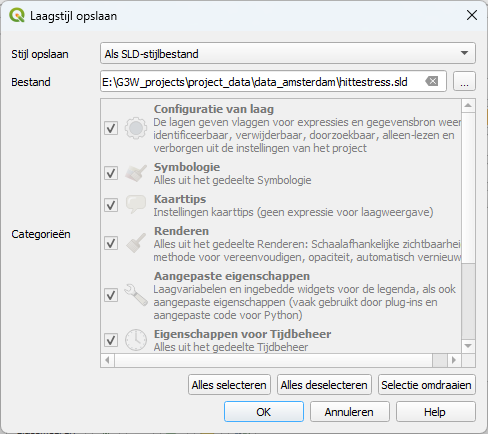The image size is (488, 434).
Task: Click the Renderen brush icon
Action: 136,243
